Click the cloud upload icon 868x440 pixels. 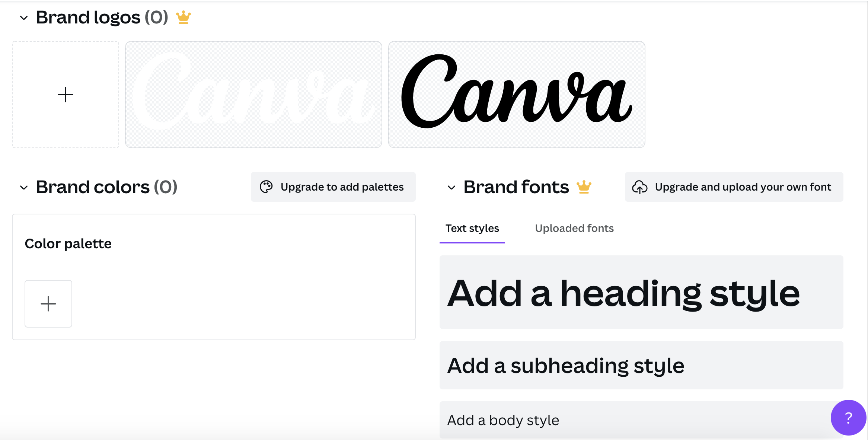pos(640,187)
